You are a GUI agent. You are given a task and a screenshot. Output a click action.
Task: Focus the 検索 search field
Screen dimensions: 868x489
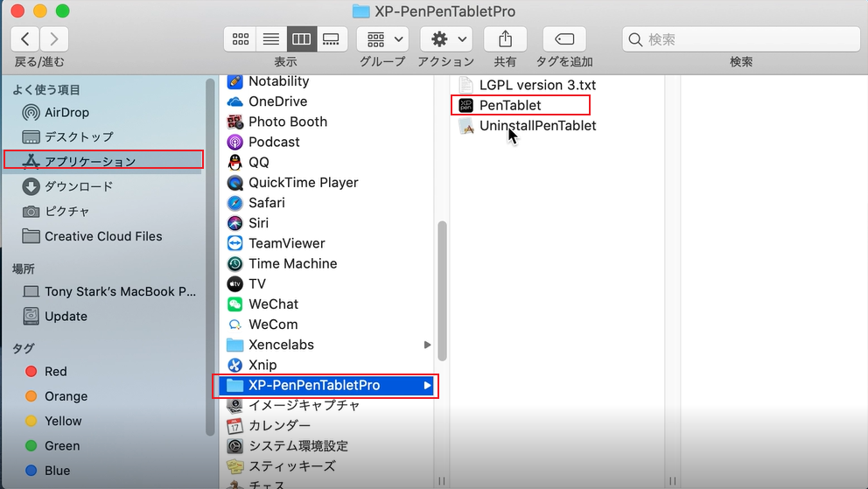pos(741,39)
